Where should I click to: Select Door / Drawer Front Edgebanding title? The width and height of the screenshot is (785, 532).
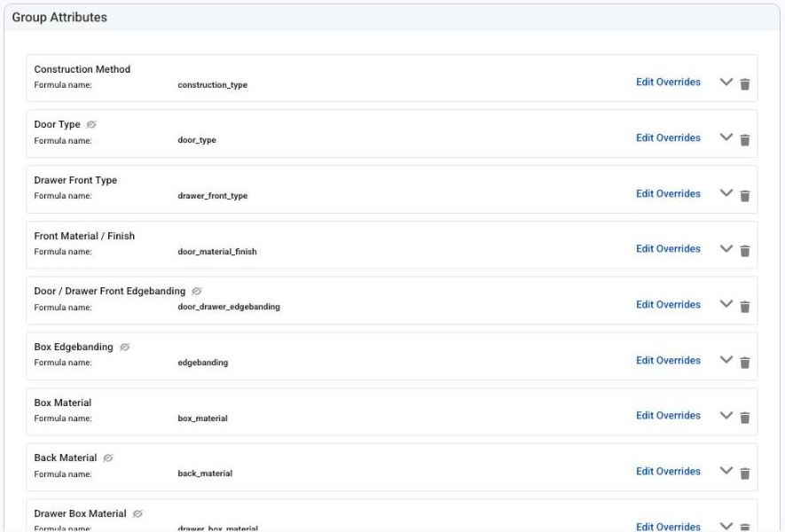pos(110,291)
